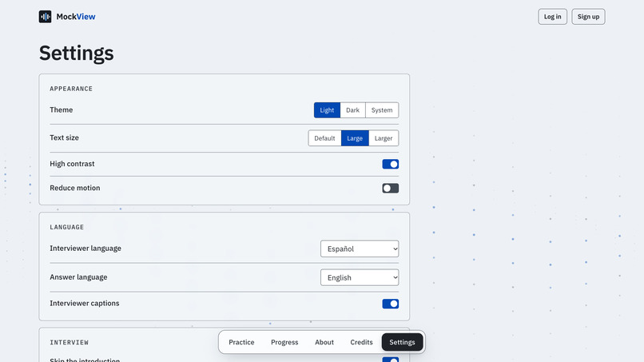Go to the Practice tab
644x362 pixels.
point(241,342)
